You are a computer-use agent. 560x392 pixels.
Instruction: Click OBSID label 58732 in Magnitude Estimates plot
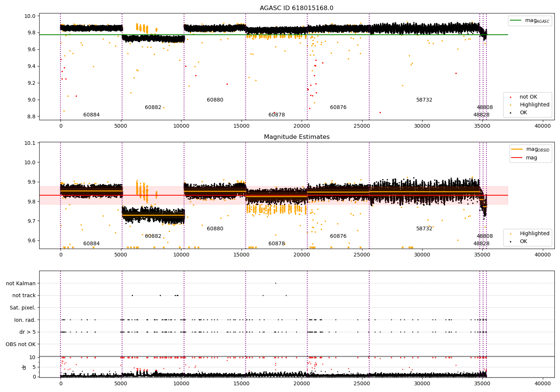click(424, 229)
